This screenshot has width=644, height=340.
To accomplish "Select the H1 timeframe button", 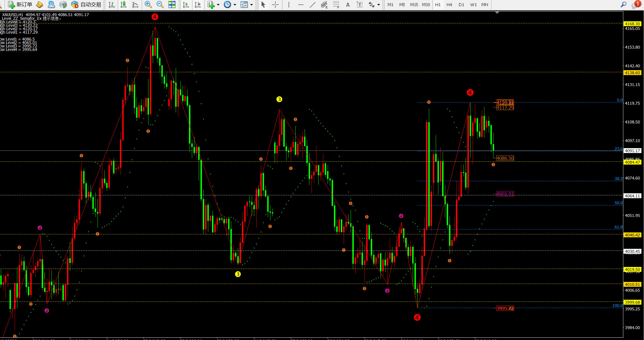I will [438, 5].
